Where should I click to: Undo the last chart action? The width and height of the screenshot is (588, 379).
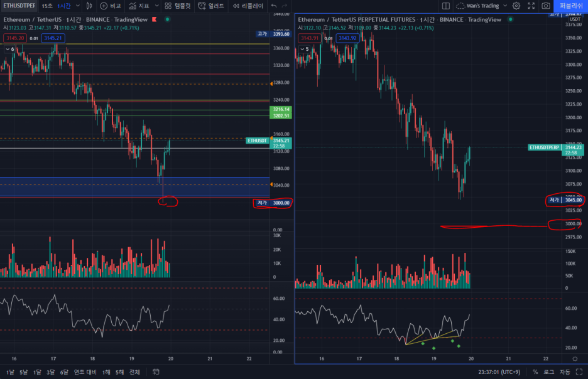point(274,6)
